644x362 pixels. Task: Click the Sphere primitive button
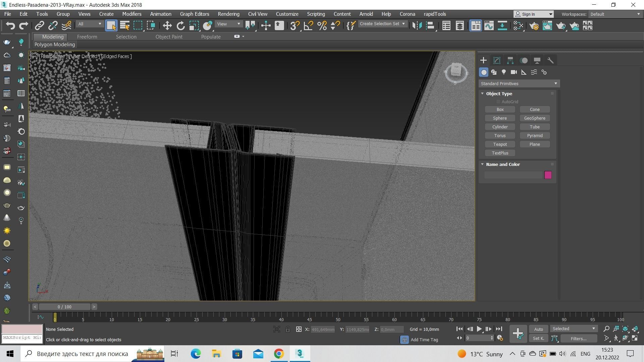[500, 118]
